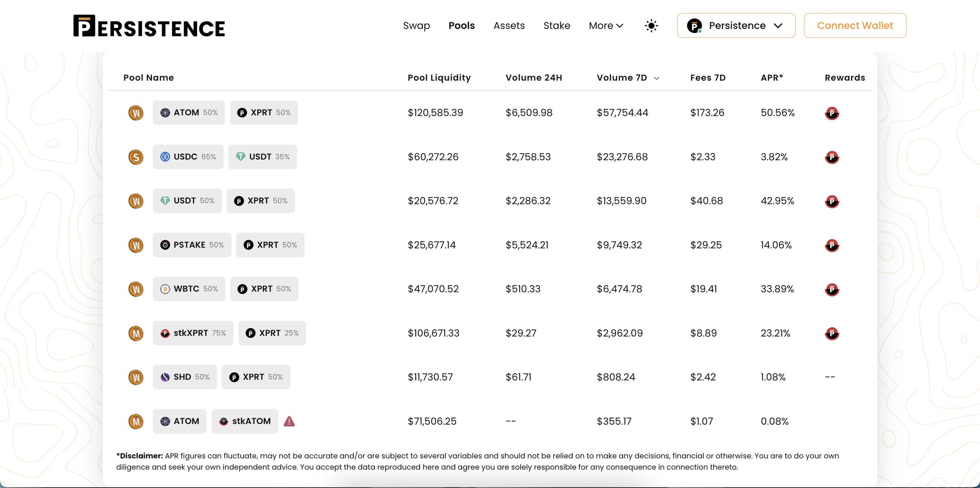
Task: Click the $2,758.53 Volume 24H value
Action: [528, 157]
